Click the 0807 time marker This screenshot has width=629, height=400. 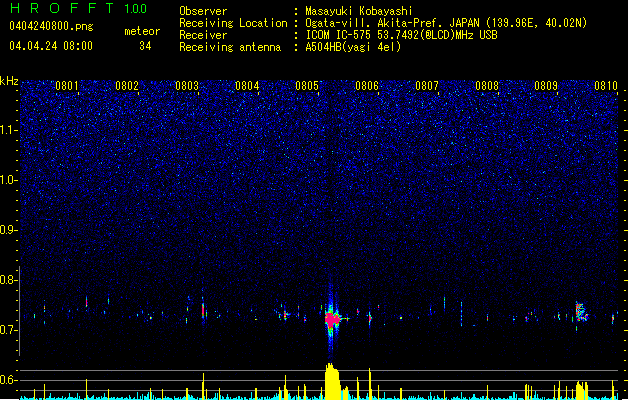point(427,86)
